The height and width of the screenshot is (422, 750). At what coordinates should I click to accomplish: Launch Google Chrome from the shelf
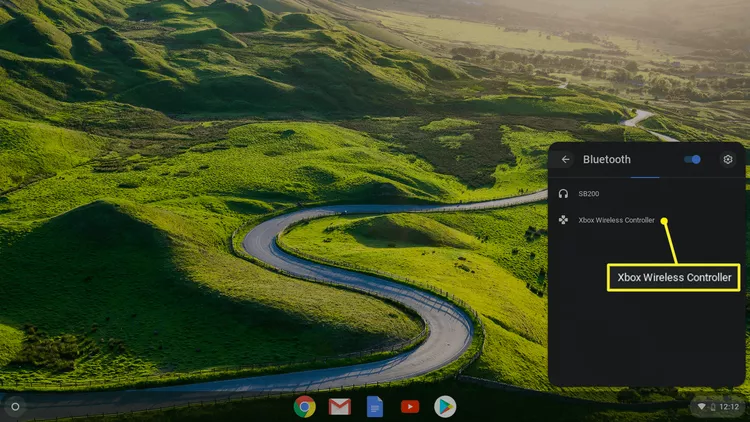(305, 406)
